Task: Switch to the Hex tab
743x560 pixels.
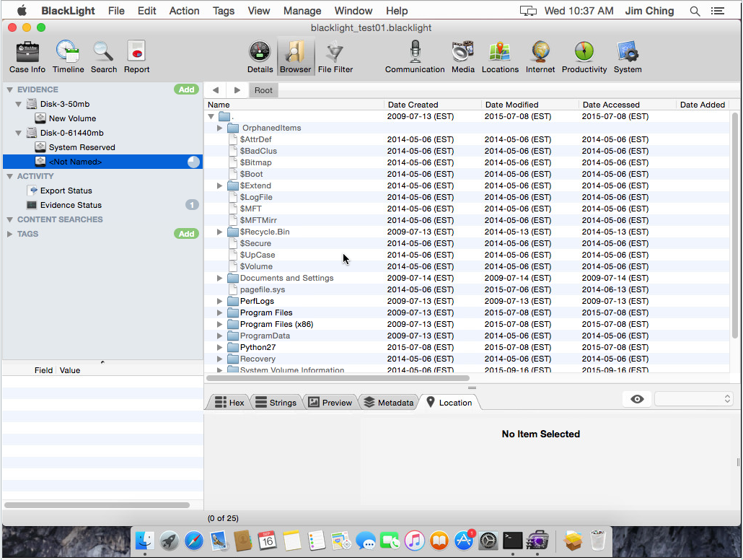Action: 229,403
